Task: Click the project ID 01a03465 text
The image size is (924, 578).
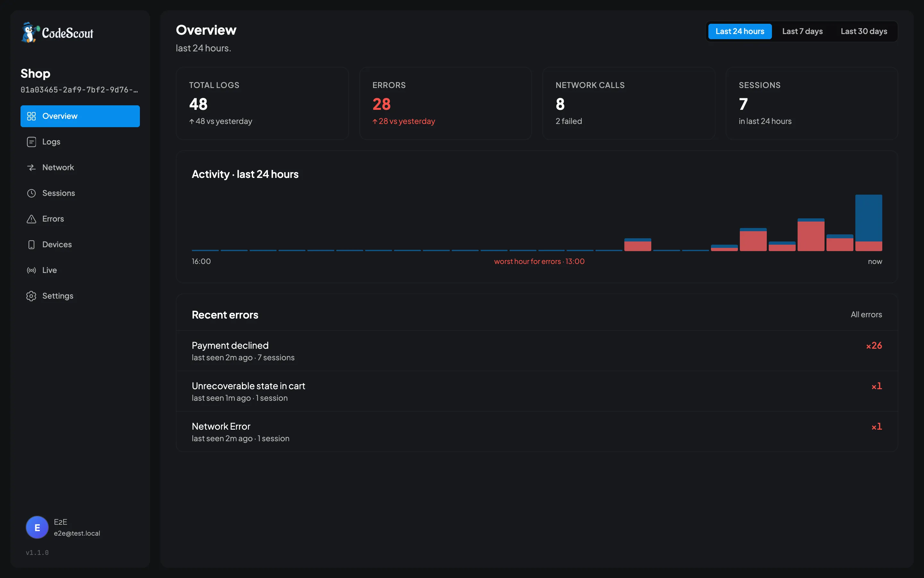Action: (x=79, y=90)
